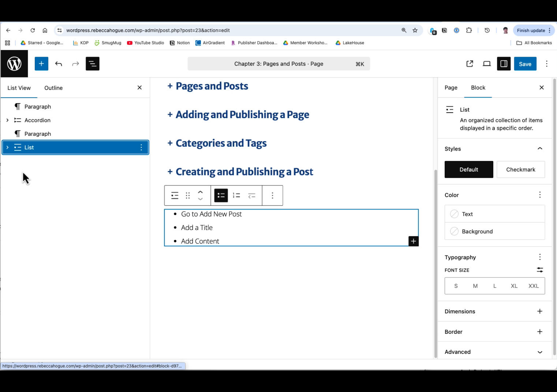Expand the List item in List View

pyautogui.click(x=7, y=147)
